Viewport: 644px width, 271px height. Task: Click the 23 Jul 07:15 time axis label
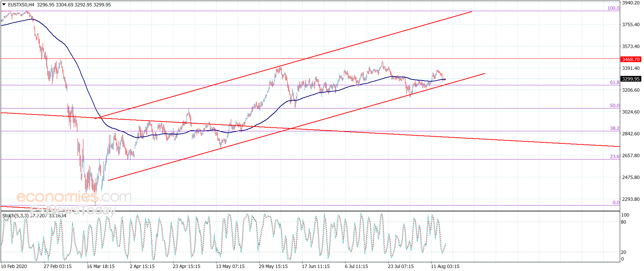[401, 266]
